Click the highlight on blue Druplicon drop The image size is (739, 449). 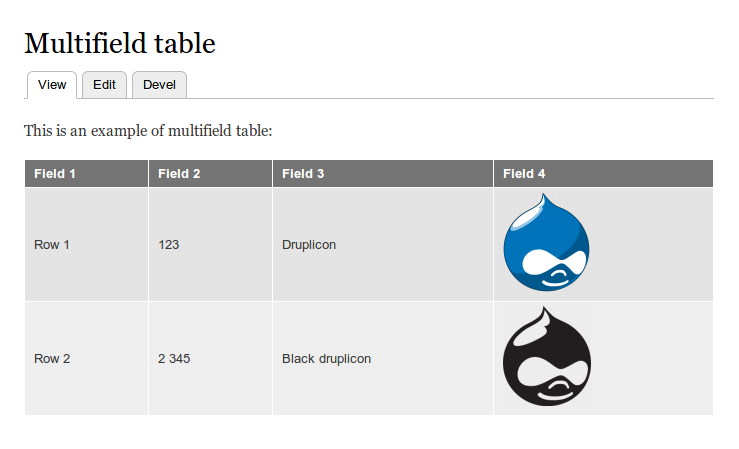pyautogui.click(x=527, y=218)
